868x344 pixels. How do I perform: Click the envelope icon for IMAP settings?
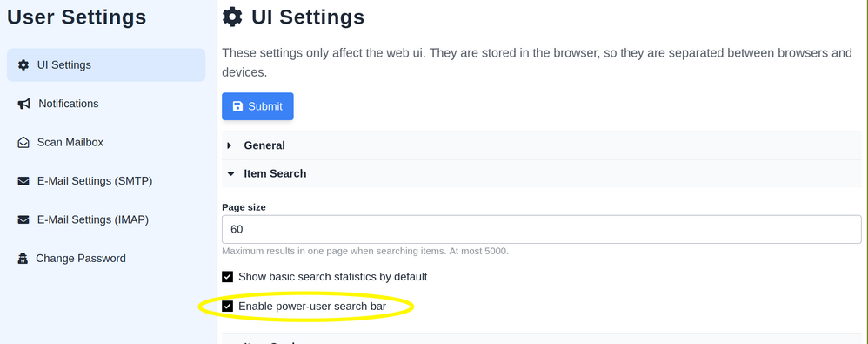click(x=23, y=220)
